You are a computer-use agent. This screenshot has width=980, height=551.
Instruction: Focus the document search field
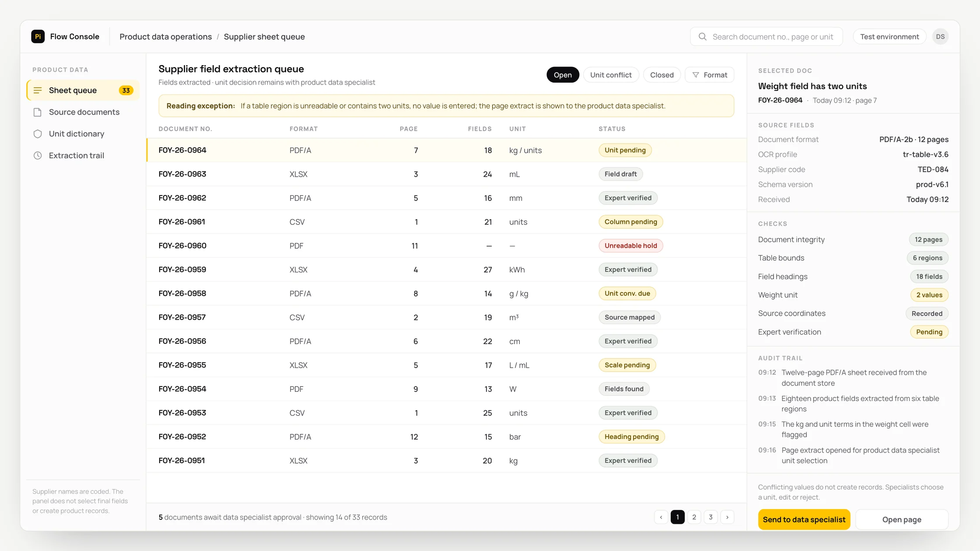click(766, 37)
